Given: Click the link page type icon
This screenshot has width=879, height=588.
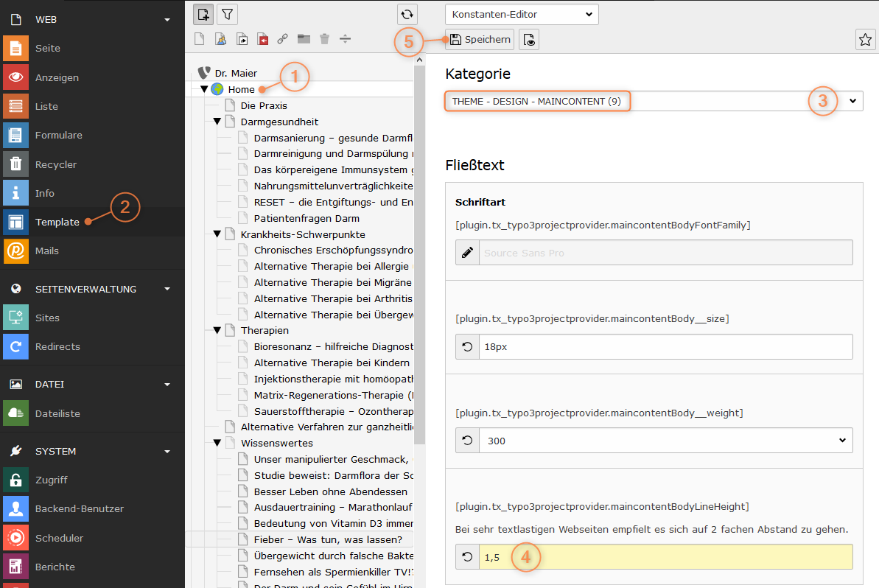Looking at the screenshot, I should coord(282,39).
